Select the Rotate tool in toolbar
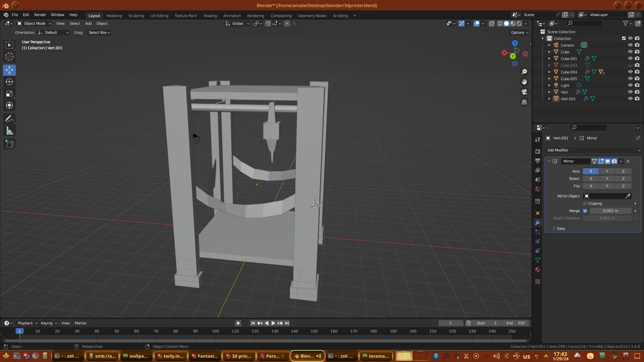This screenshot has width=644, height=362. tap(9, 82)
